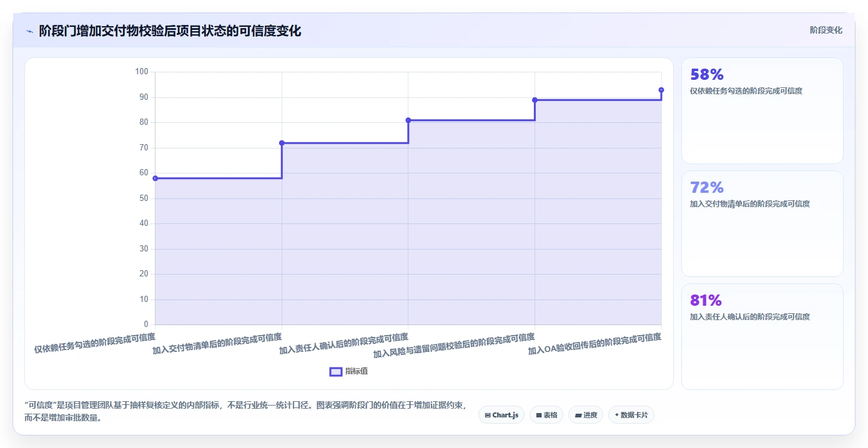
Task: Open the 72% data card
Action: click(762, 223)
